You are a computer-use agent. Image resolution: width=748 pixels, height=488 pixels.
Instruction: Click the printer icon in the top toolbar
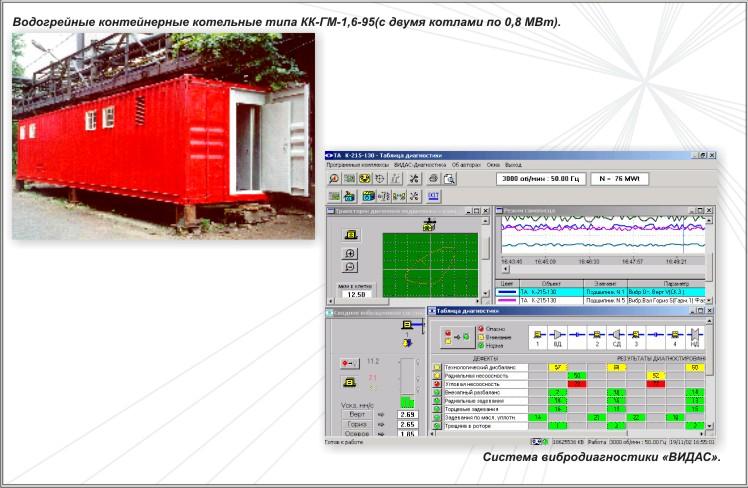[x=431, y=179]
